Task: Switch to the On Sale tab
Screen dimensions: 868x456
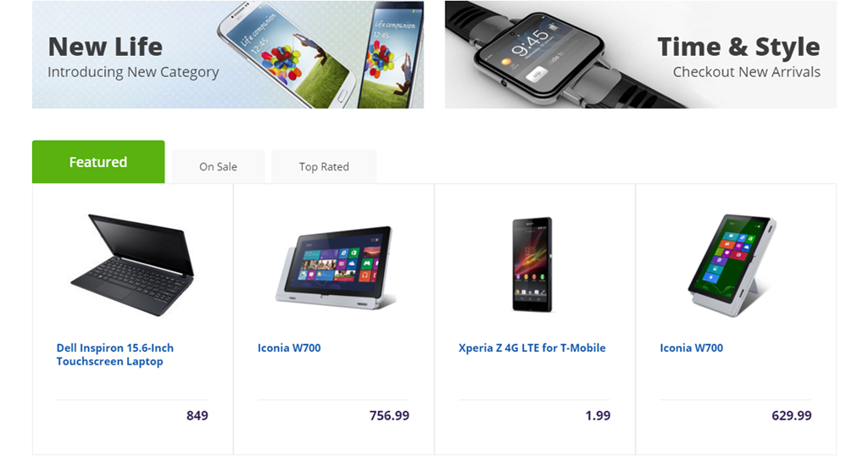Action: click(x=218, y=167)
